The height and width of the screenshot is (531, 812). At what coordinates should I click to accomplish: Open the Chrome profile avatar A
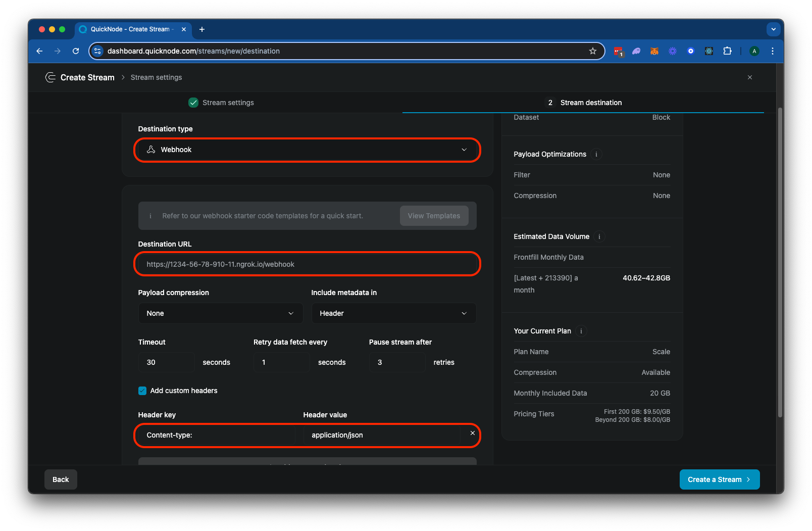pos(754,51)
